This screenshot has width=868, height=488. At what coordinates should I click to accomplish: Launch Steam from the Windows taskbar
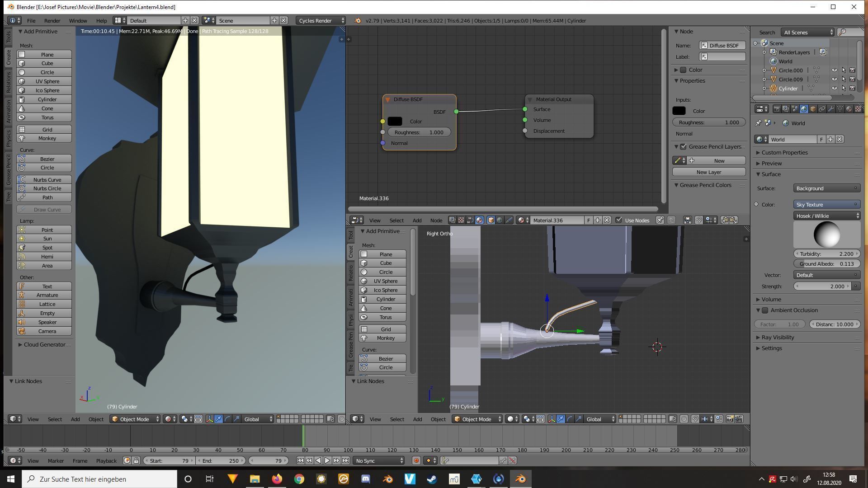click(x=432, y=479)
